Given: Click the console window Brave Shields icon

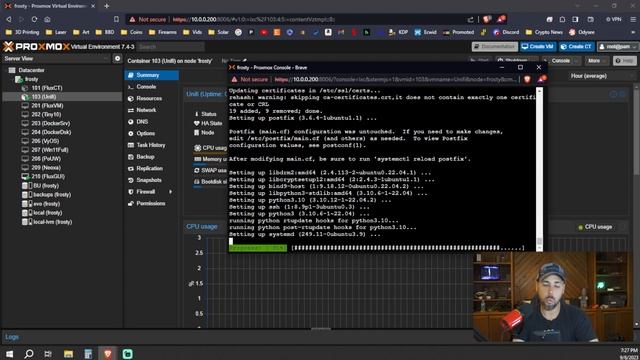Looking at the screenshot, I should click(527, 79).
